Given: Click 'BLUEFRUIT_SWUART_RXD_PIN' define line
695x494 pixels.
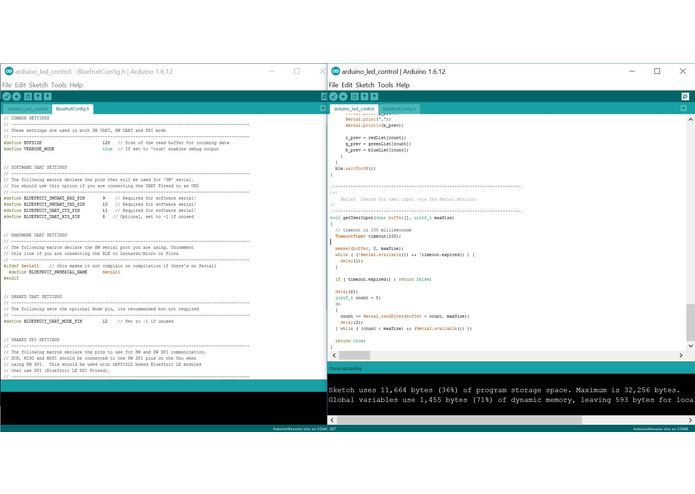Looking at the screenshot, I should (x=100, y=198).
